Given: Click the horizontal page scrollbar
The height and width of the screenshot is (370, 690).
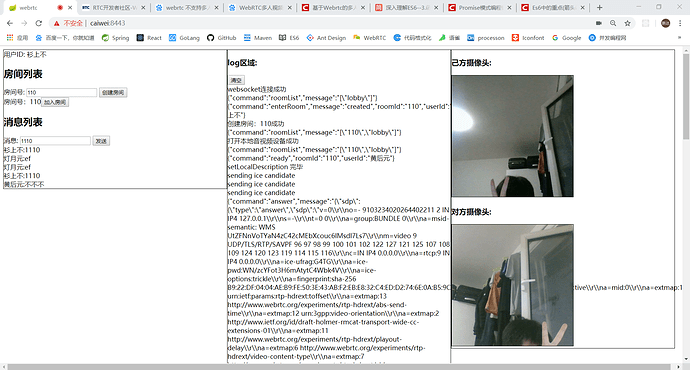Looking at the screenshot, I should (339, 366).
